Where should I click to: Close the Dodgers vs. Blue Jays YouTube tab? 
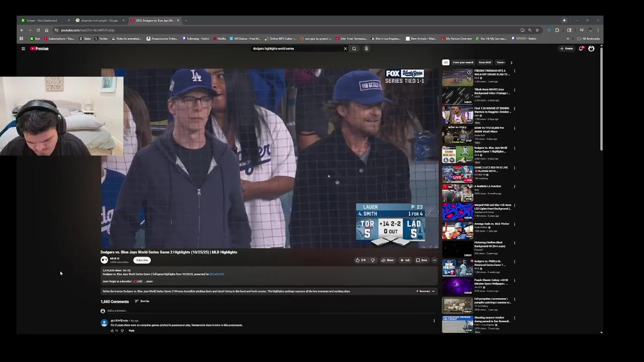pyautogui.click(x=178, y=21)
